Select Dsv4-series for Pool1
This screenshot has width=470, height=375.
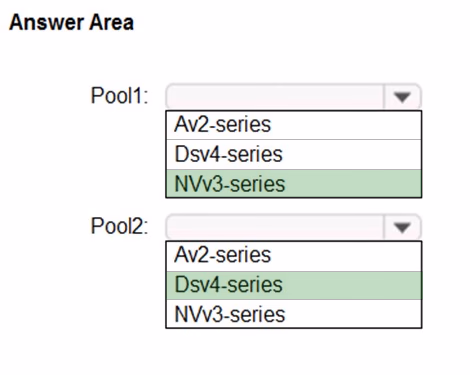coord(294,154)
